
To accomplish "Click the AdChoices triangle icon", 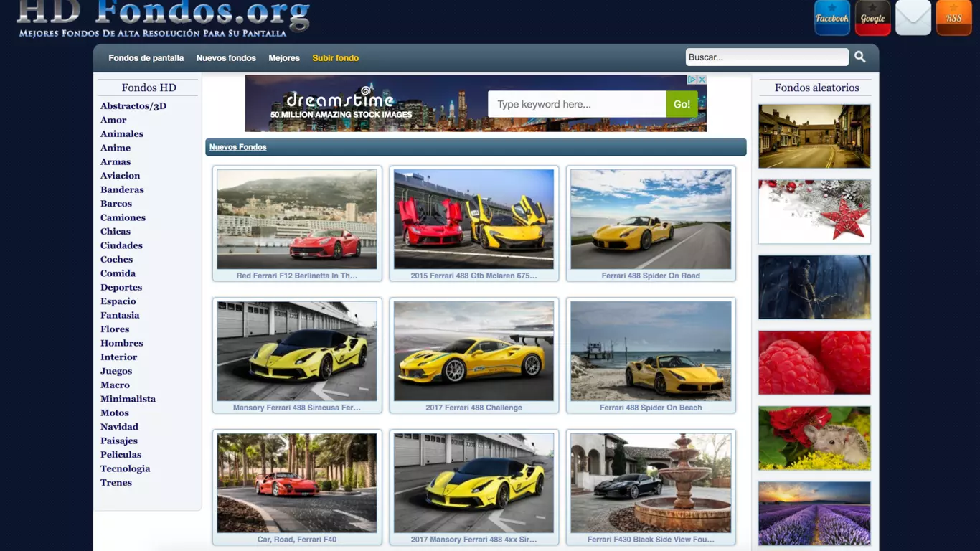I will [x=692, y=80].
